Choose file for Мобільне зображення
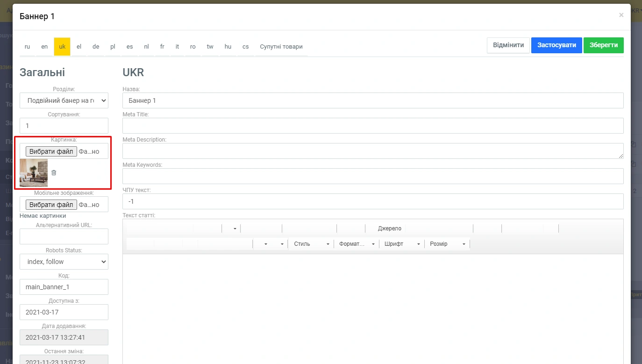Screen dimensions: 642x364 pos(51,205)
